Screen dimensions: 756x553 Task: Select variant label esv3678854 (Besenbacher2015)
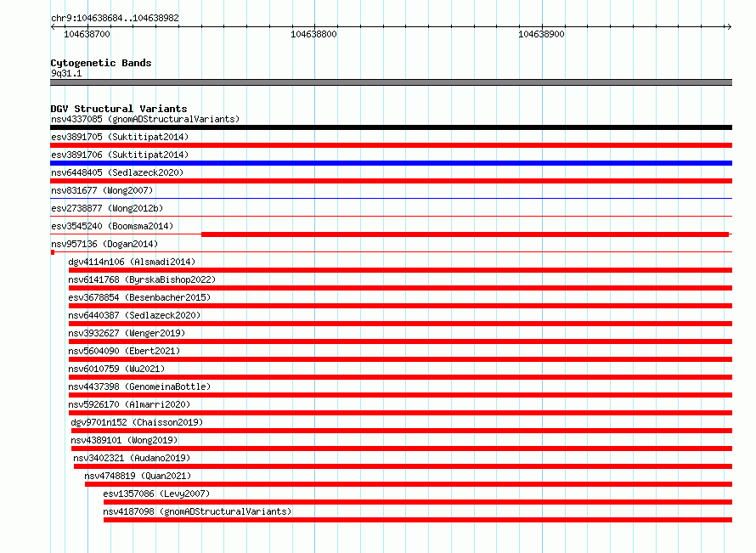click(x=139, y=297)
